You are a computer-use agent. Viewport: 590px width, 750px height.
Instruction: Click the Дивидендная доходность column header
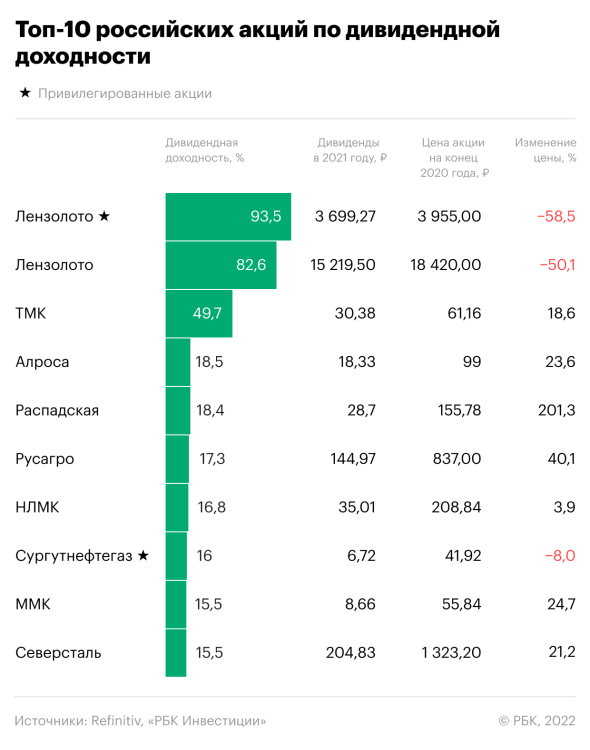click(x=205, y=150)
